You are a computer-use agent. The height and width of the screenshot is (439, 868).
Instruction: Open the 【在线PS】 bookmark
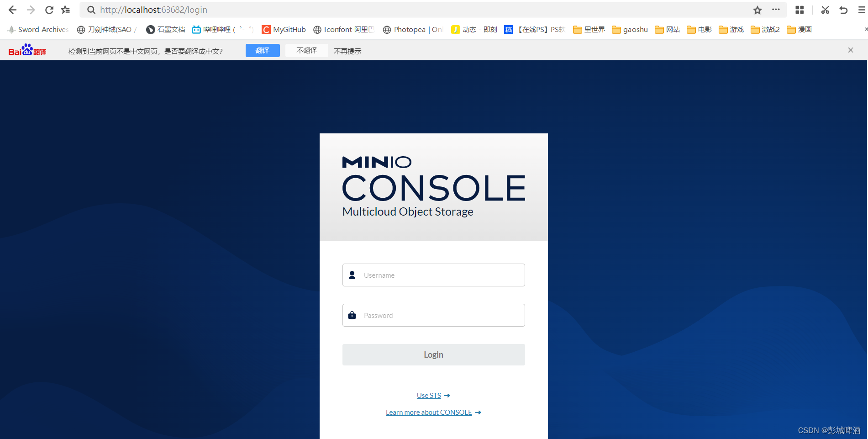pyautogui.click(x=535, y=29)
